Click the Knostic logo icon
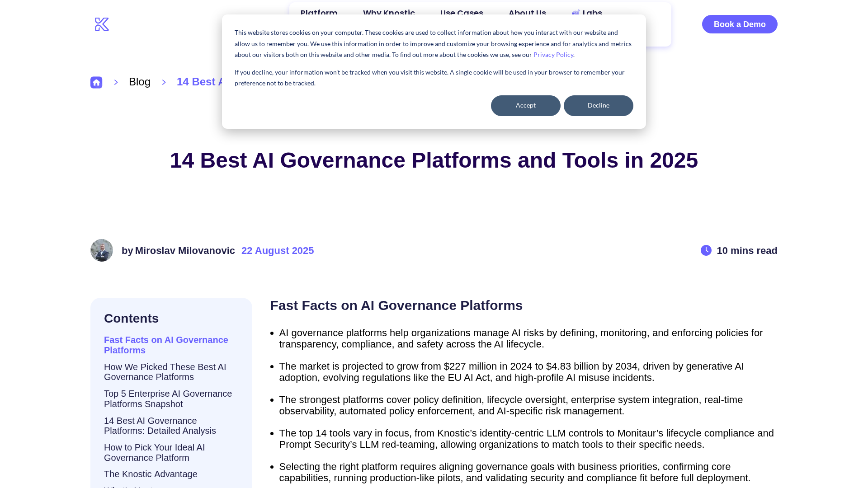 point(102,24)
